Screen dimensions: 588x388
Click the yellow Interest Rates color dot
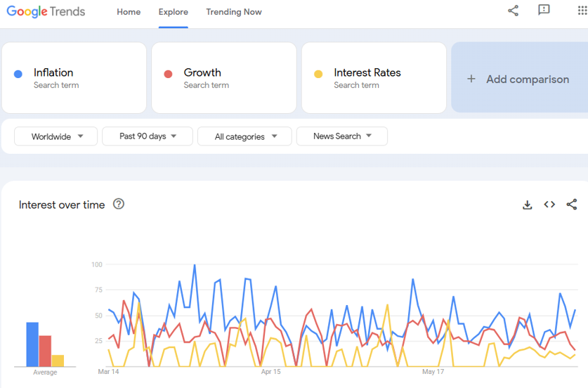coord(318,74)
